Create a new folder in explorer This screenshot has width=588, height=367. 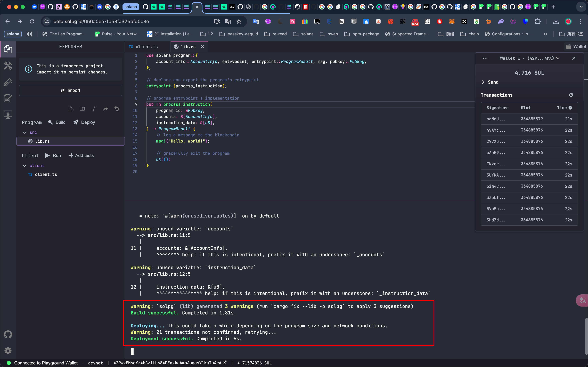[82, 109]
